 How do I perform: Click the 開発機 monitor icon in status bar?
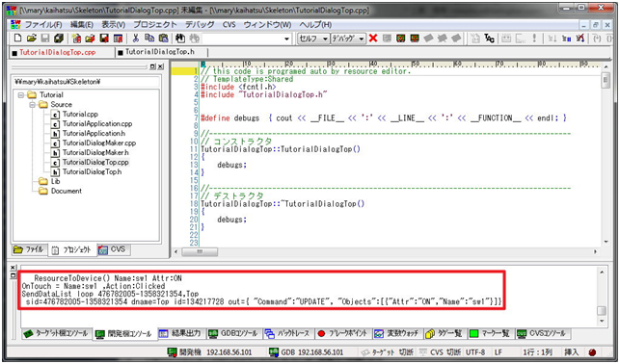[172, 352]
